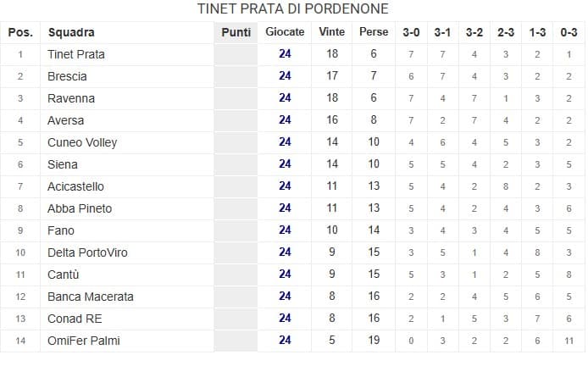Viewport: 588px width, 366px height.
Task: Click the Cantù team name
Action: tap(64, 274)
